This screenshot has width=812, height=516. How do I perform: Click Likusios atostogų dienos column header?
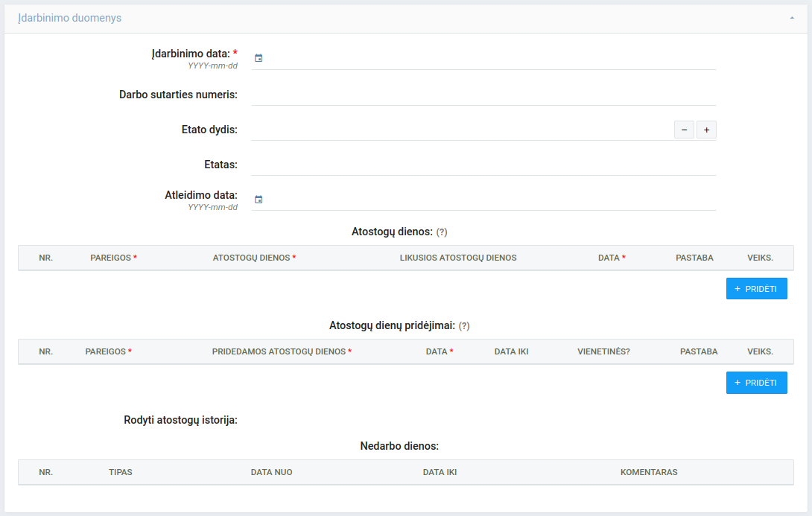pyautogui.click(x=458, y=258)
